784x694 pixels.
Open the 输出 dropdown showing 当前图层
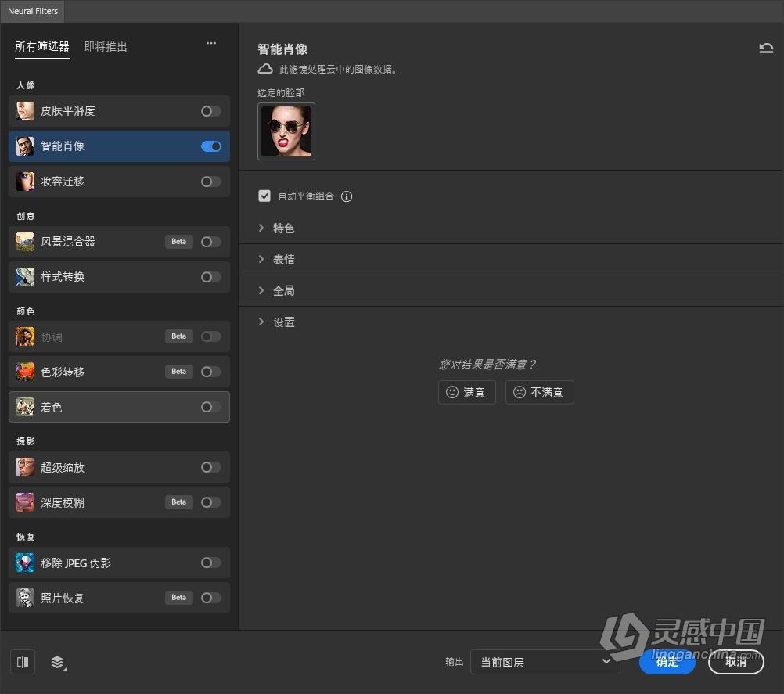[x=545, y=661]
